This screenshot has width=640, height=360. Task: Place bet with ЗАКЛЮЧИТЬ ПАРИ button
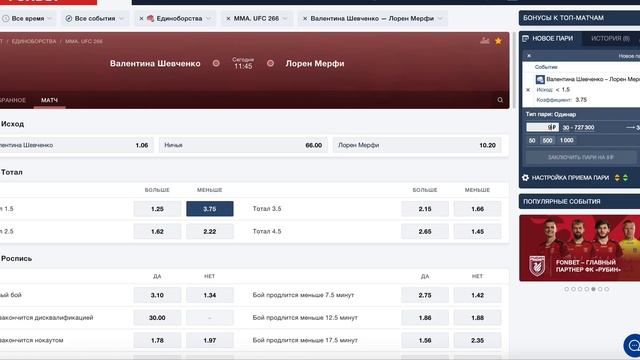click(x=581, y=157)
